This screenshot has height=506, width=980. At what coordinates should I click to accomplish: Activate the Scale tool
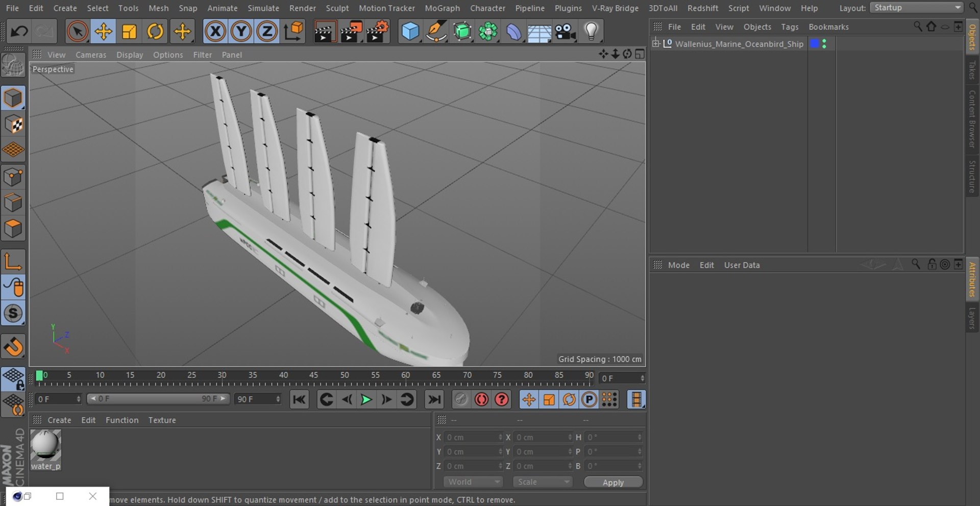point(129,32)
